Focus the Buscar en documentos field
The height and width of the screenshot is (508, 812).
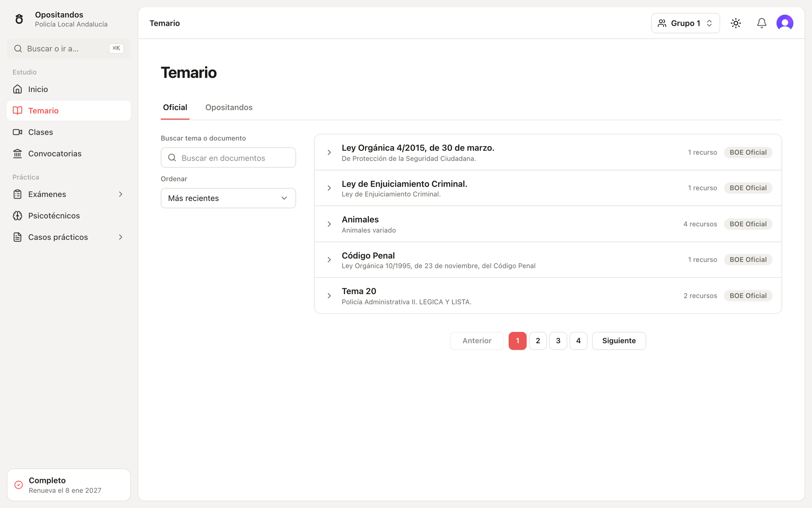228,157
